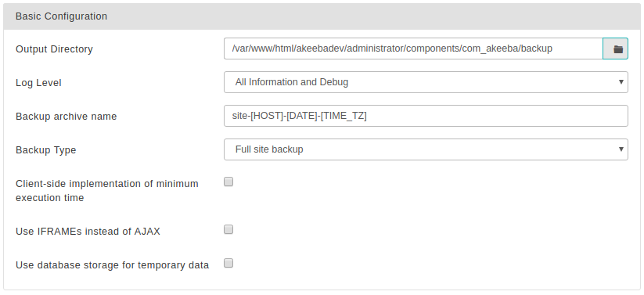Open the Log Level dropdown
The height and width of the screenshot is (295, 644).
pos(426,82)
